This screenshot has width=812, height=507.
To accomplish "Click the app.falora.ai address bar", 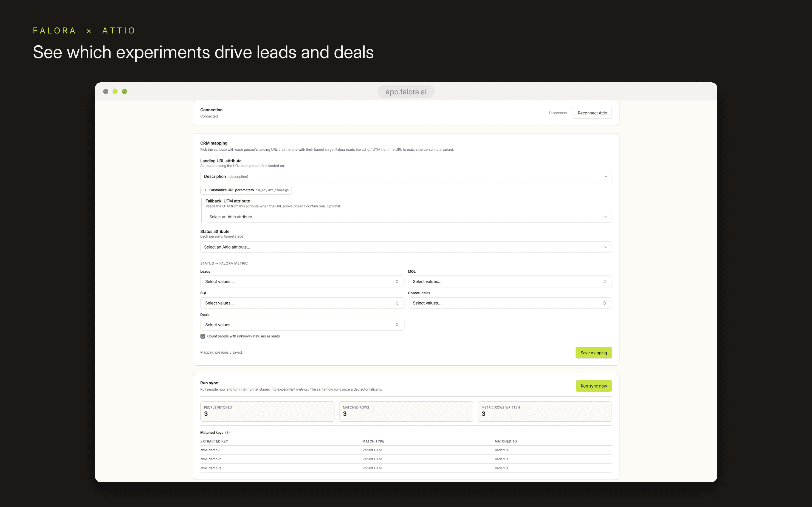I will point(406,92).
